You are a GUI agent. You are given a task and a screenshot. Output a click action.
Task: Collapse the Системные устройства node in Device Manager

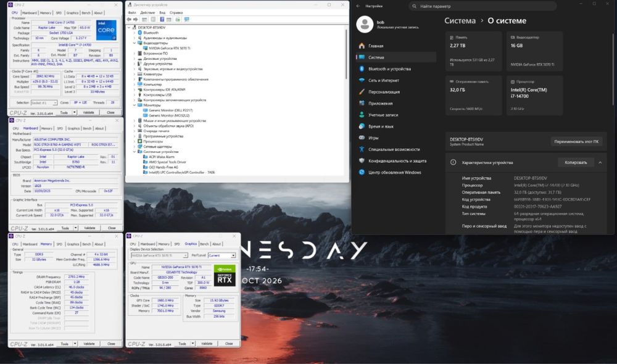135,152
